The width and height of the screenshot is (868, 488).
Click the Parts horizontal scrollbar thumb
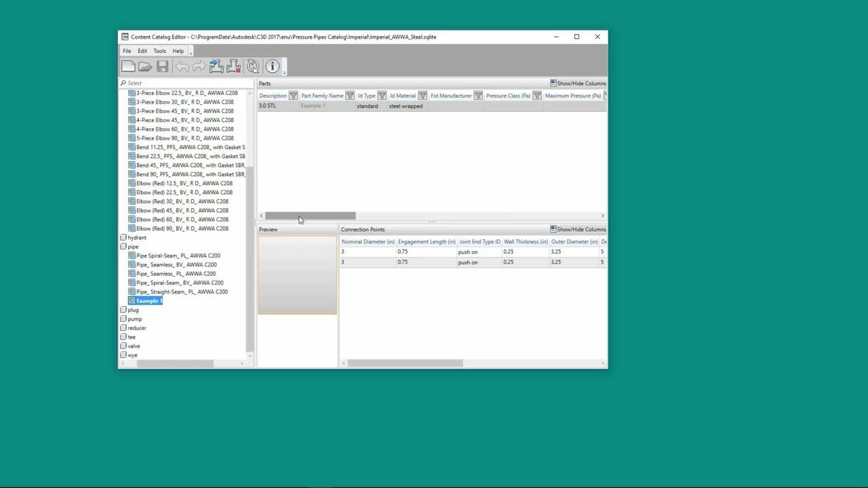(x=310, y=216)
